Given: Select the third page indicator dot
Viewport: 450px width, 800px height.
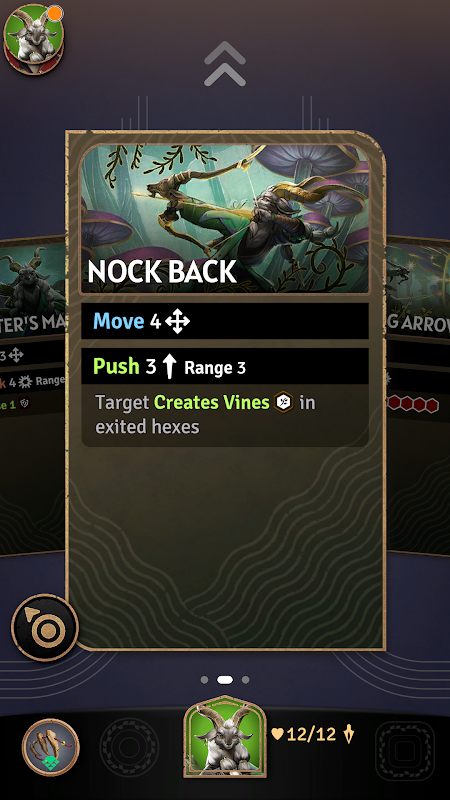Looking at the screenshot, I should [x=245, y=680].
